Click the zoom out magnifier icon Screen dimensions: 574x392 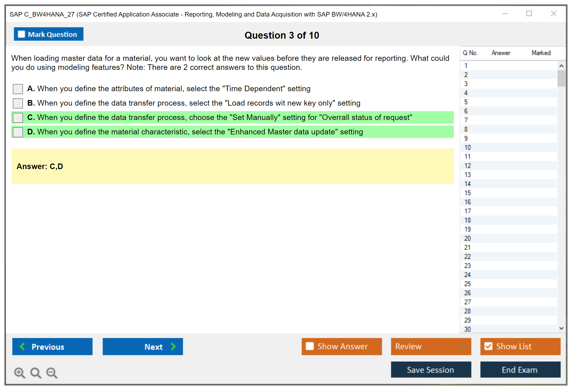click(52, 373)
